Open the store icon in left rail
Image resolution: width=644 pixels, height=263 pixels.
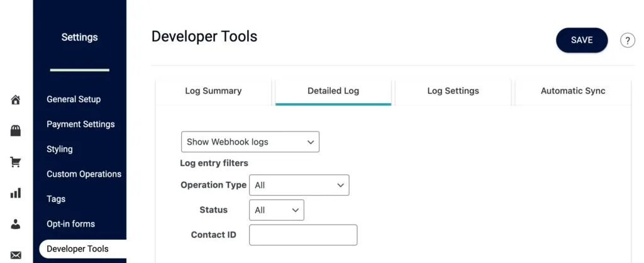(16, 131)
